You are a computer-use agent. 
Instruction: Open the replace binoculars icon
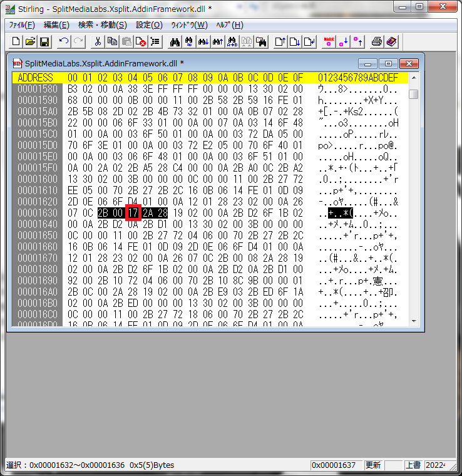(x=188, y=41)
